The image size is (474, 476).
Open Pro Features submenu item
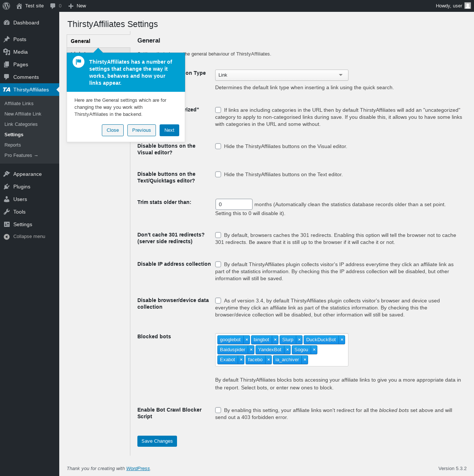(21, 155)
